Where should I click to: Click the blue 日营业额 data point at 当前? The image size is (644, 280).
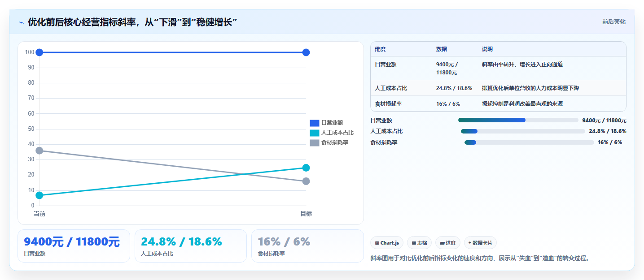(39, 52)
